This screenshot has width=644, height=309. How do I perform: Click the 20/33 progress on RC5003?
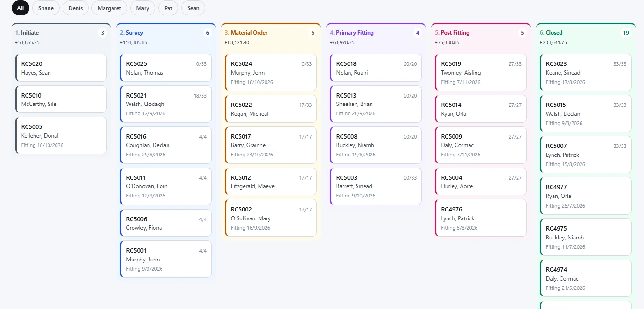[410, 178]
